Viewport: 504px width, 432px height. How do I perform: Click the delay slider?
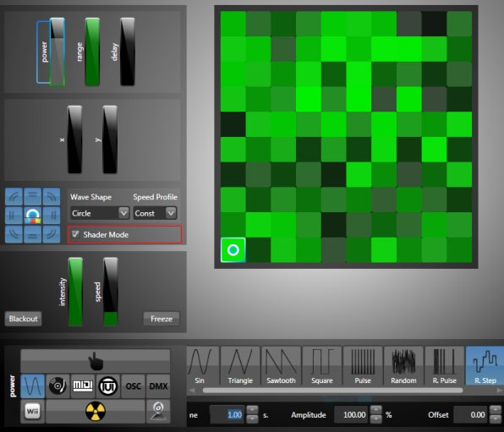pyautogui.click(x=128, y=52)
